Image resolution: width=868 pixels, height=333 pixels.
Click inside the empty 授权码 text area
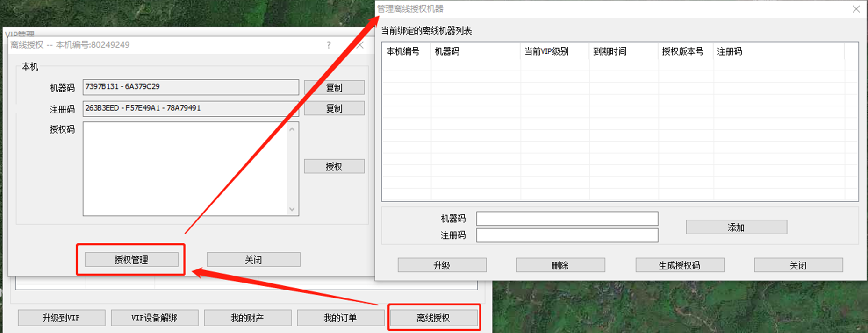coord(185,169)
